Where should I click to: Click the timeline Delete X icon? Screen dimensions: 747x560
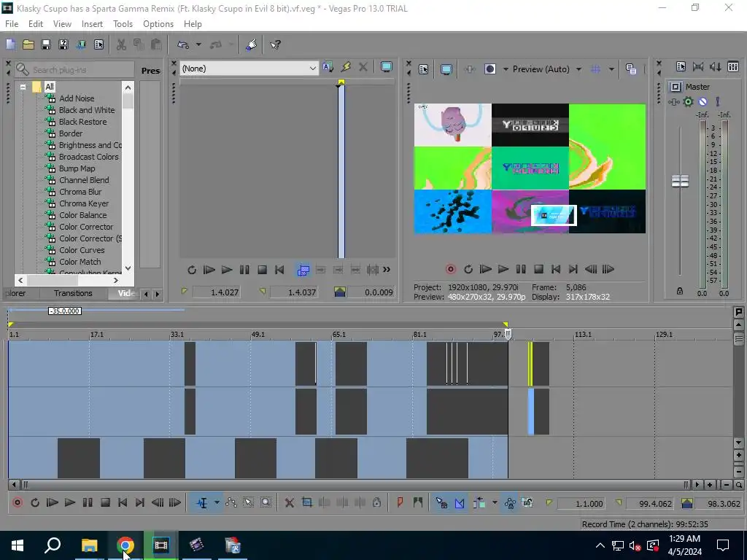[x=289, y=503]
